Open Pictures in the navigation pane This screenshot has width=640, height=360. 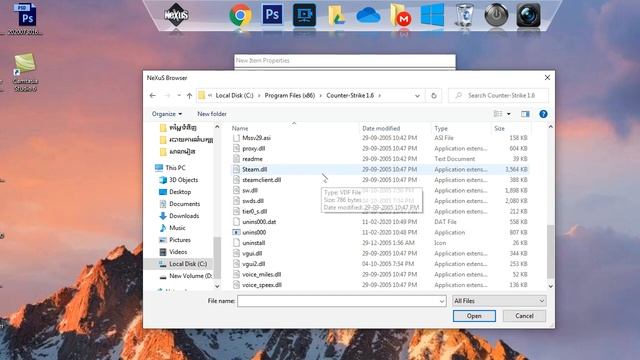click(x=180, y=240)
